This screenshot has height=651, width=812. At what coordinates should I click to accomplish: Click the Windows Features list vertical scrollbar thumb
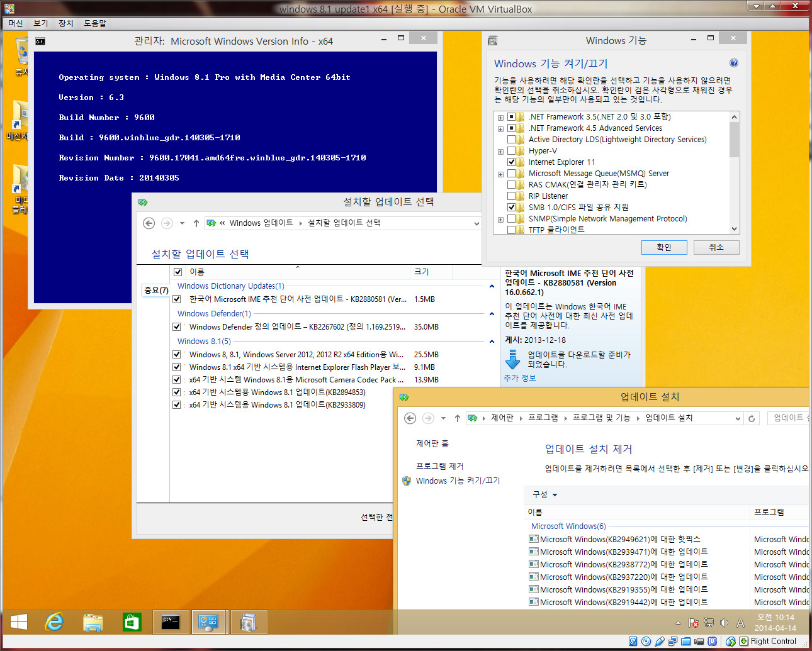[734, 140]
